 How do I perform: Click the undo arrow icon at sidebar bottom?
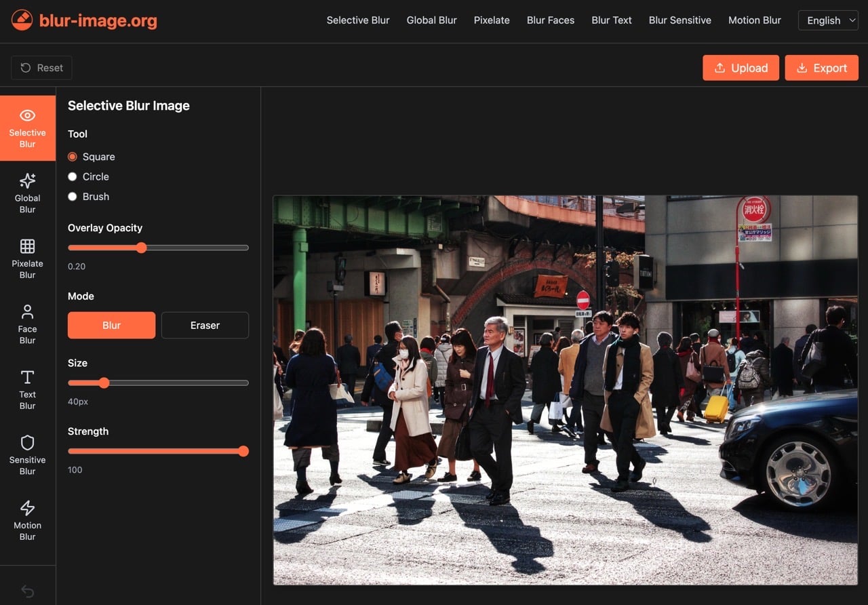pyautogui.click(x=27, y=591)
